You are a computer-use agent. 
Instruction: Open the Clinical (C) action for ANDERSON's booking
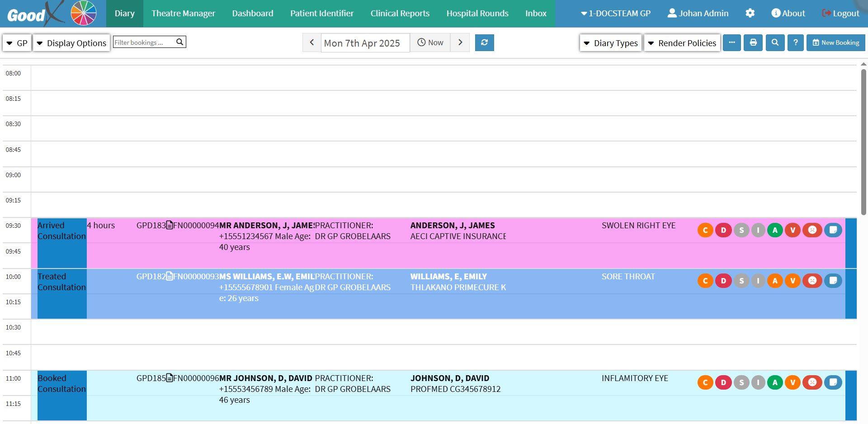pyautogui.click(x=705, y=230)
